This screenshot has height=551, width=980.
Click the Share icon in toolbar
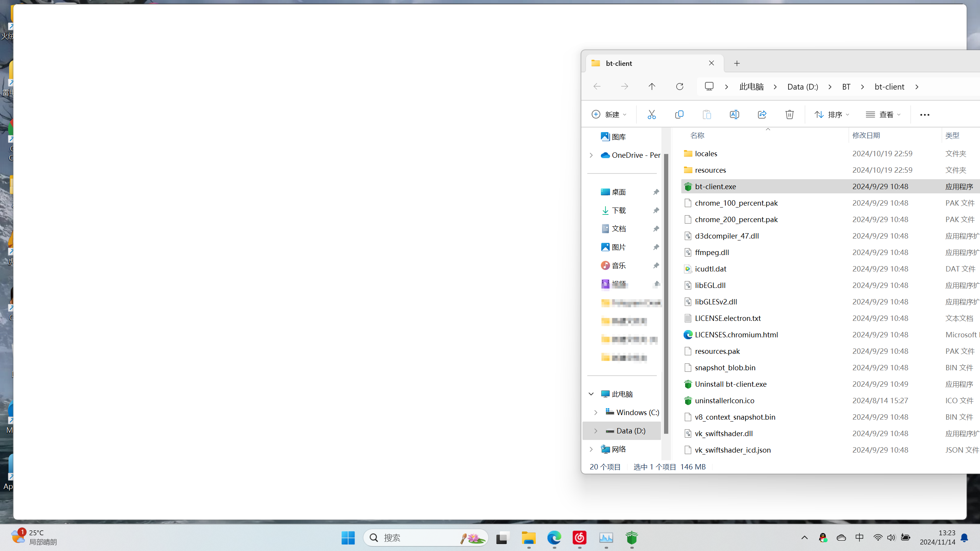[x=762, y=114]
